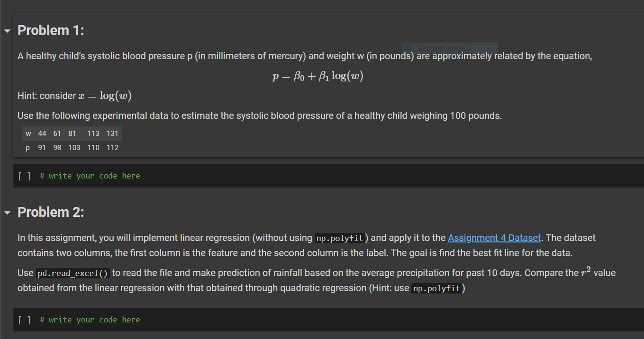This screenshot has width=644, height=339.
Task: Click the 'p' row header in data table
Action: click(28, 148)
